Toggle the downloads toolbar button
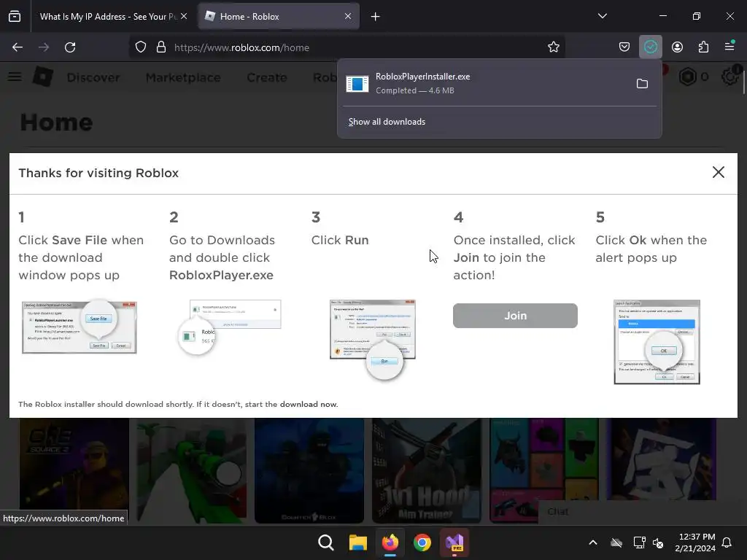This screenshot has width=747, height=560. pos(650,47)
